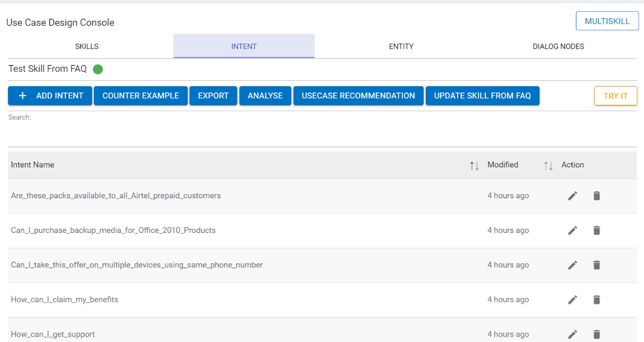Switch to the Skills tab
This screenshot has width=644, height=342.
87,46
